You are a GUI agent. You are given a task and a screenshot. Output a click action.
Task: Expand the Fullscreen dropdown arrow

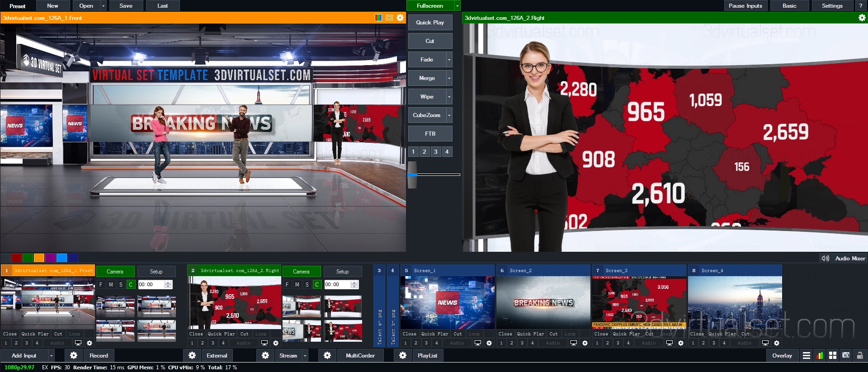[457, 5]
